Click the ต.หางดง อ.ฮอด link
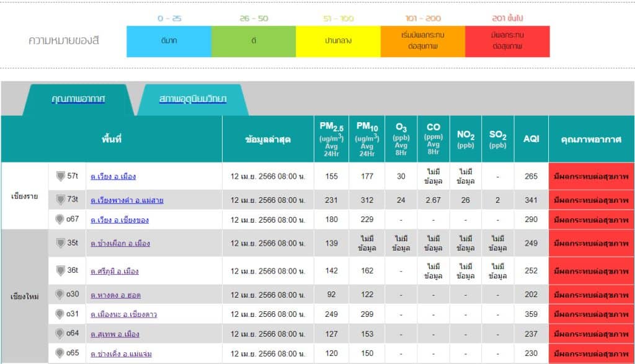 tap(115, 295)
